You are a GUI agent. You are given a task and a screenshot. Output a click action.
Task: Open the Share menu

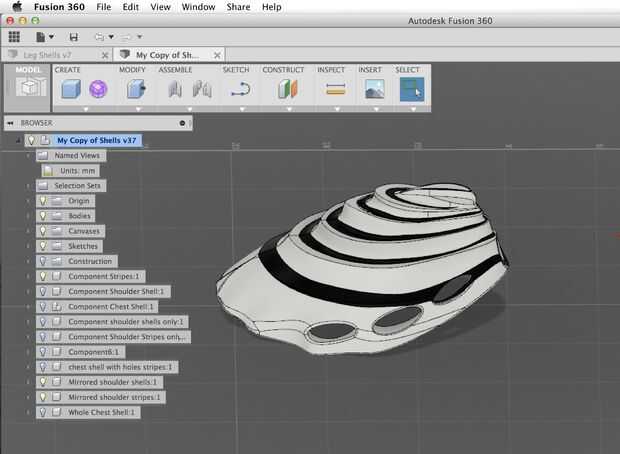pos(238,7)
